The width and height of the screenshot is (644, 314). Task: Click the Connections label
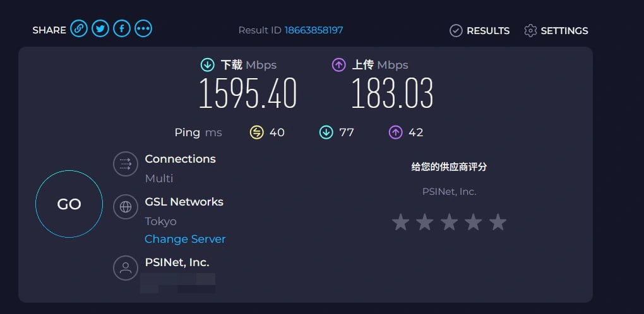coord(181,159)
